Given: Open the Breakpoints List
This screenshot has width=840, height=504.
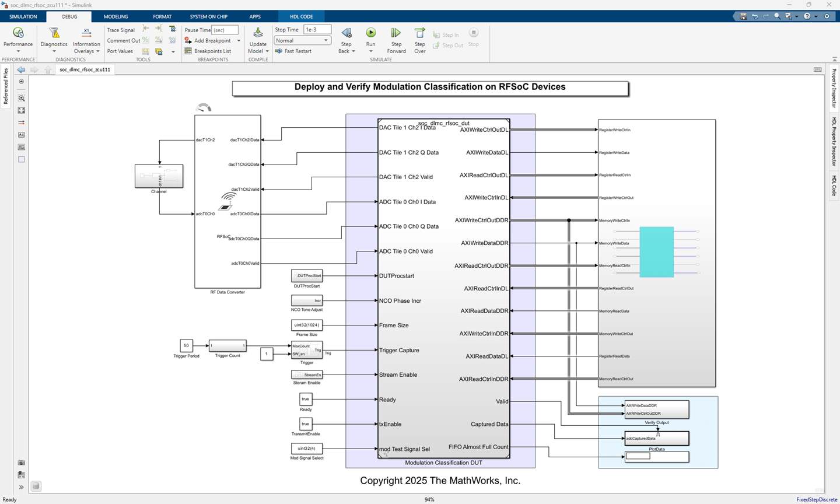Looking at the screenshot, I should click(212, 51).
